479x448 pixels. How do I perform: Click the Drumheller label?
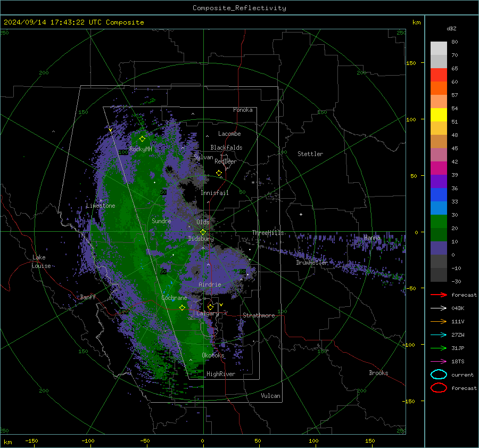coord(312,263)
